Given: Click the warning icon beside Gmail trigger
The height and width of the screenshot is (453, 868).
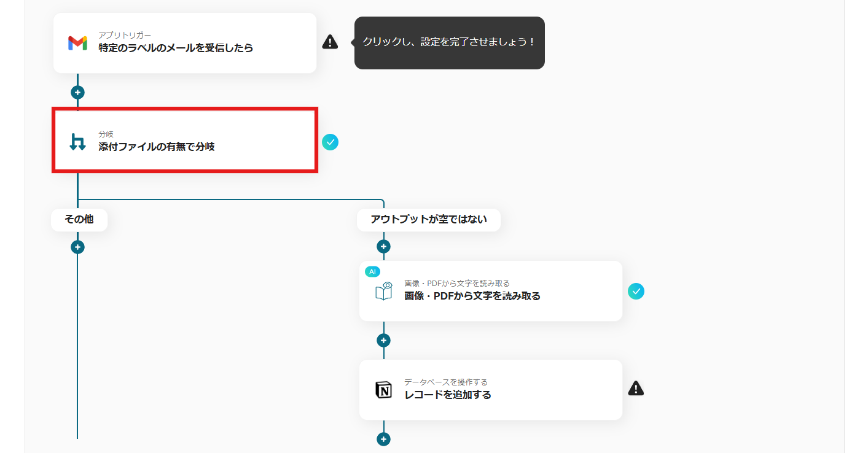Looking at the screenshot, I should [330, 42].
